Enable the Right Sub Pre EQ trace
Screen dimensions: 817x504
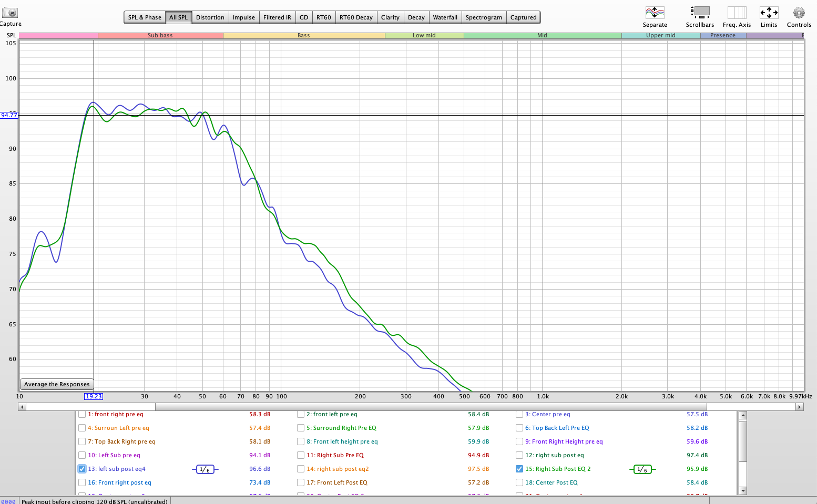[x=301, y=455]
